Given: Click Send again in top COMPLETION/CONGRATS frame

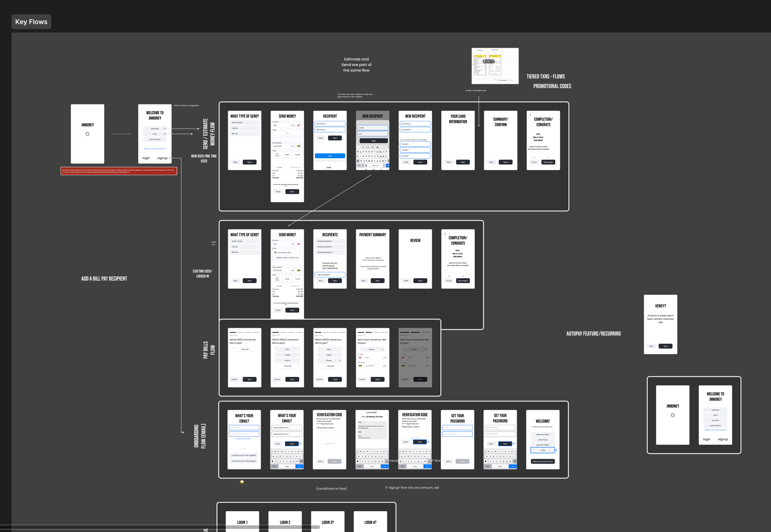Looking at the screenshot, I should (x=548, y=162).
